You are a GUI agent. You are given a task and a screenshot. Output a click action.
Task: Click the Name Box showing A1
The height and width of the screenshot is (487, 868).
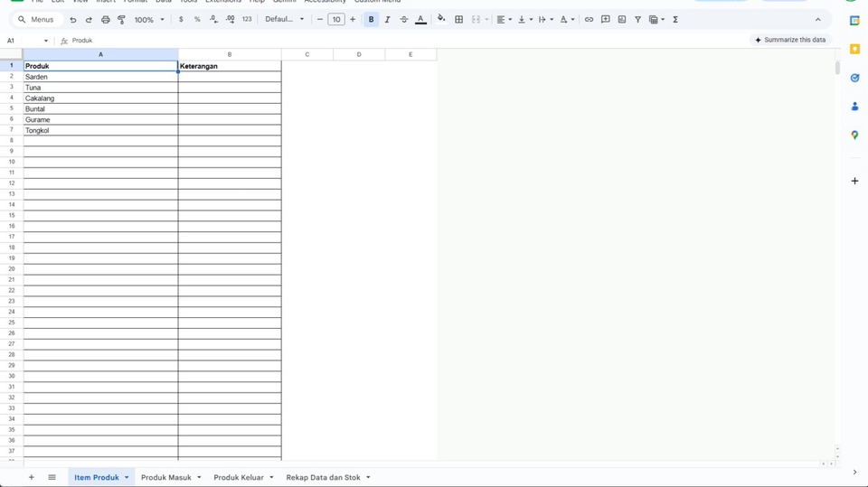click(23, 41)
